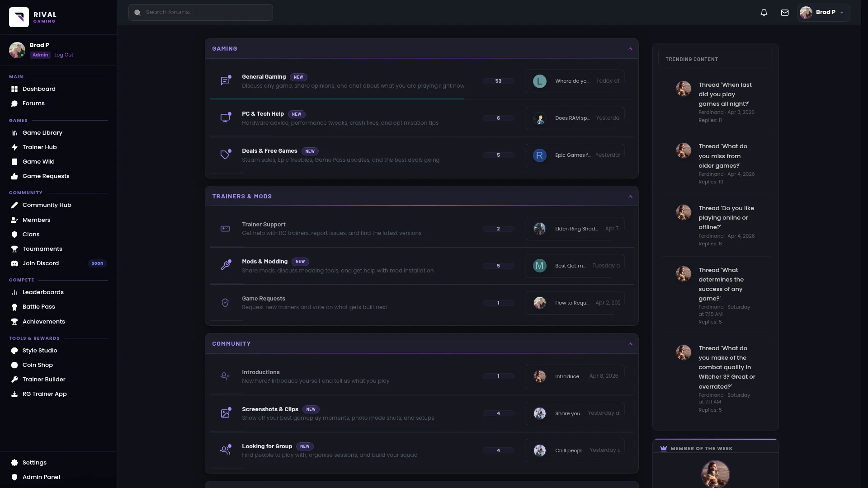Screen dimensions: 868x488
Task: Click the General Gaming forum chat icon
Action: (x=225, y=81)
